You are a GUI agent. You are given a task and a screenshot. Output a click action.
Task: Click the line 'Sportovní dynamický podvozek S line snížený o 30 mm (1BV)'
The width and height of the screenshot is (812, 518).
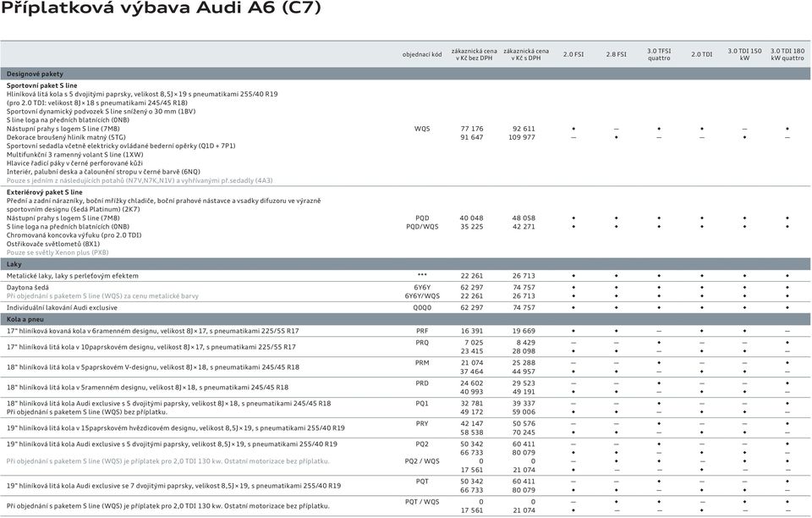[101, 112]
